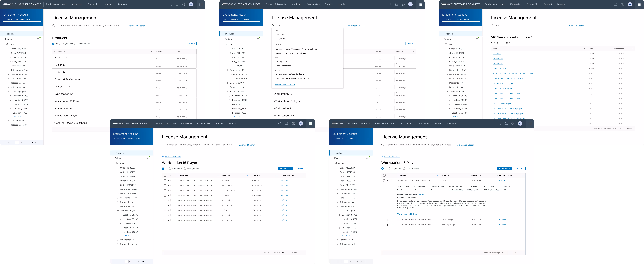Viewport: 644px width, 264px height.
Task: Pick 'VMware Blockchain per Replica Node' suggestion
Action: 292,53
